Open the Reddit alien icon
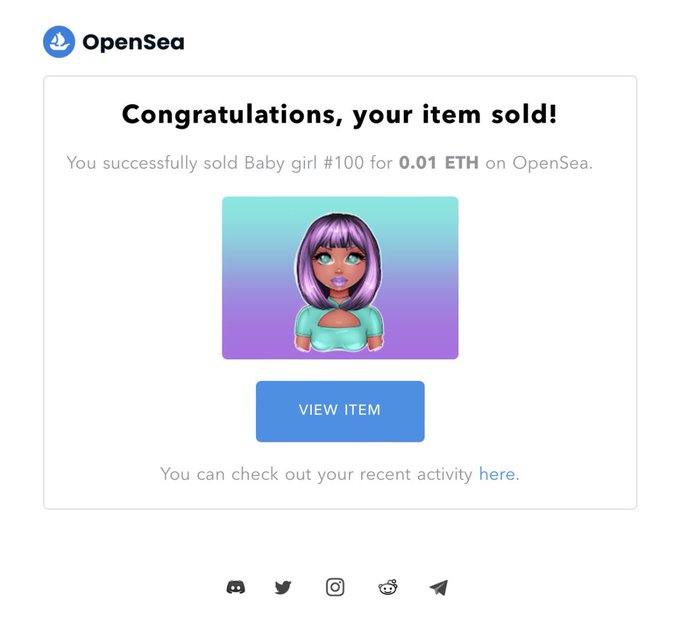 click(x=388, y=588)
